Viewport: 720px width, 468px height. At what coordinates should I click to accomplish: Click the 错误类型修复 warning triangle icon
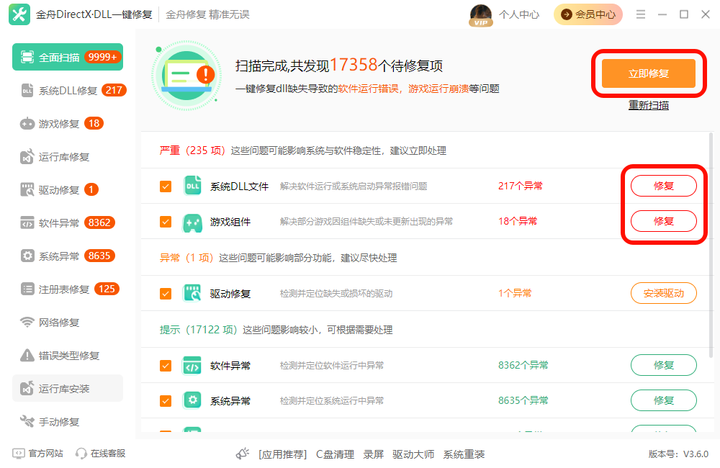pyautogui.click(x=27, y=355)
